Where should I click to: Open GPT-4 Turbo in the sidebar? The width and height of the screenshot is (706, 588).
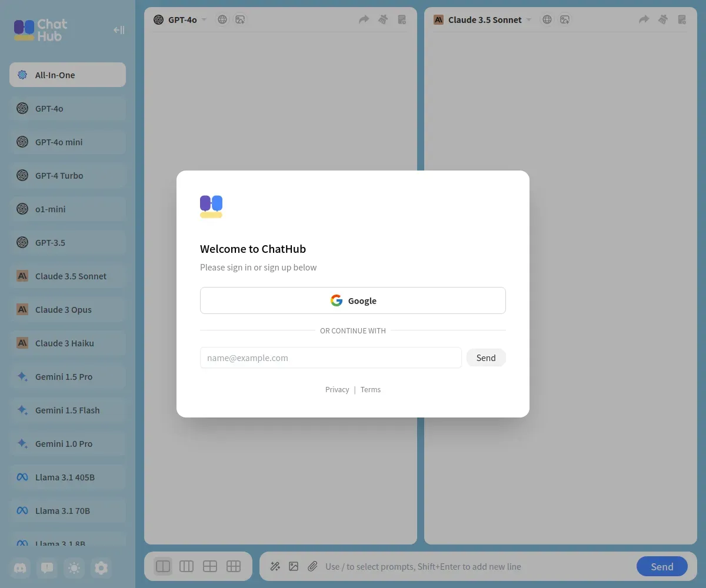[x=68, y=175]
